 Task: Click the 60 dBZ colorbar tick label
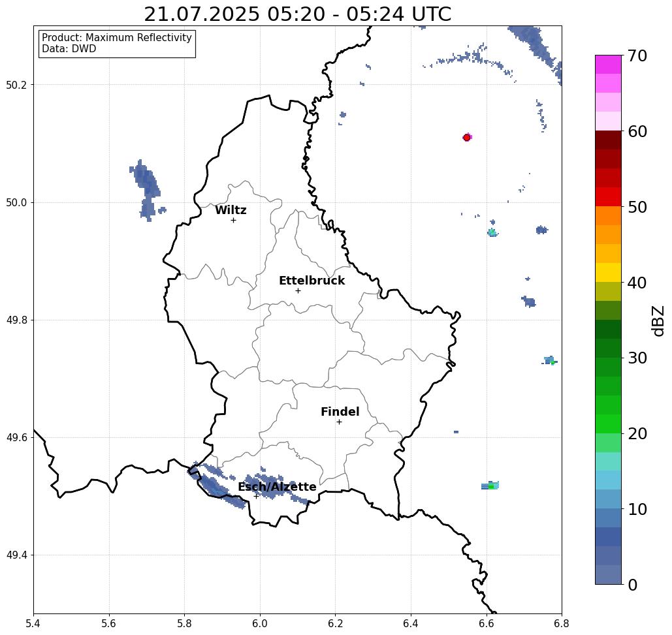(x=637, y=131)
